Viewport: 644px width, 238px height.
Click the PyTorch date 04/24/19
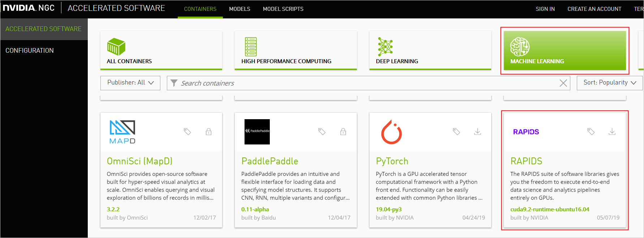click(x=474, y=218)
